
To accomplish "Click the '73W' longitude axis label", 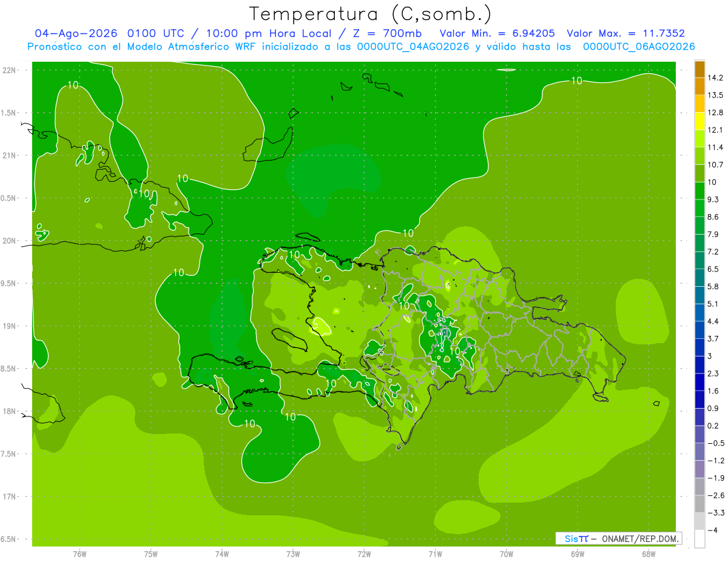I will (x=293, y=554).
